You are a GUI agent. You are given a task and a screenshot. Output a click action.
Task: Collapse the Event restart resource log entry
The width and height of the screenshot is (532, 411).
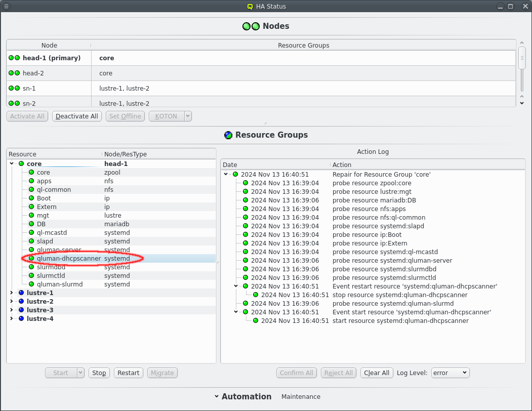(236, 286)
